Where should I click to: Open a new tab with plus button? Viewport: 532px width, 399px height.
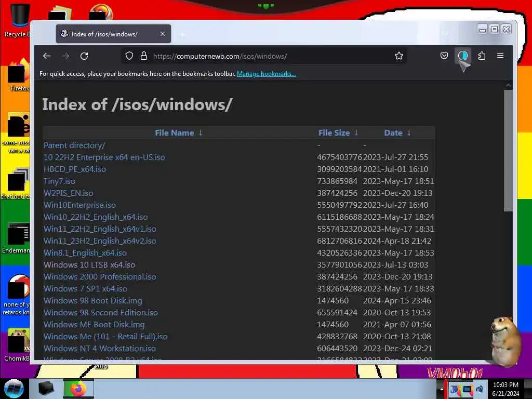[182, 34]
